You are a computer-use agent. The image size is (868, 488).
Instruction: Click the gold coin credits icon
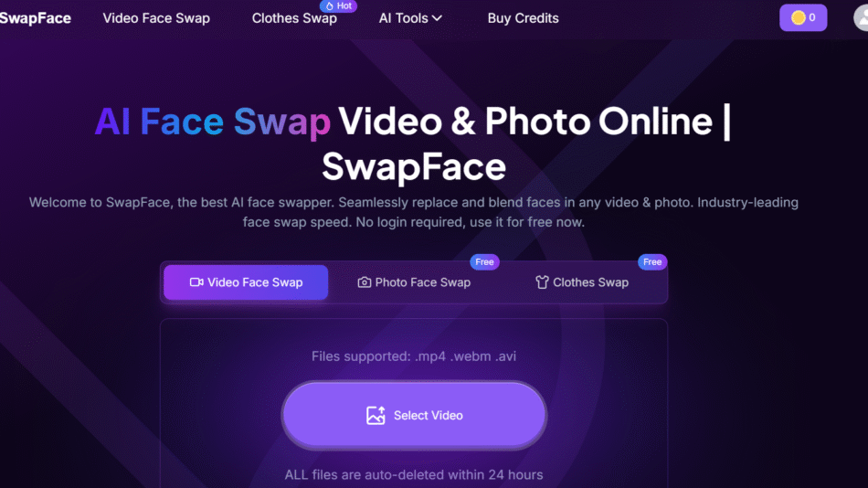click(x=798, y=17)
